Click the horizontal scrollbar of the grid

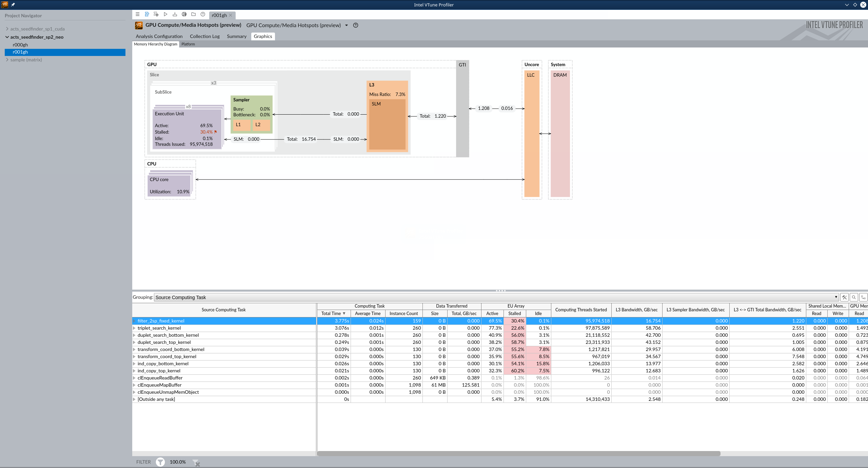pos(518,453)
